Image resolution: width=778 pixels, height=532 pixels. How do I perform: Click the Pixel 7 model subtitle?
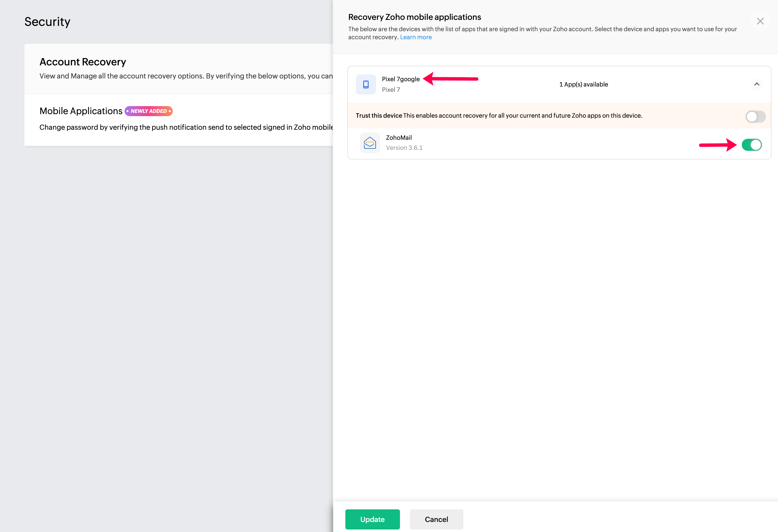coord(391,90)
